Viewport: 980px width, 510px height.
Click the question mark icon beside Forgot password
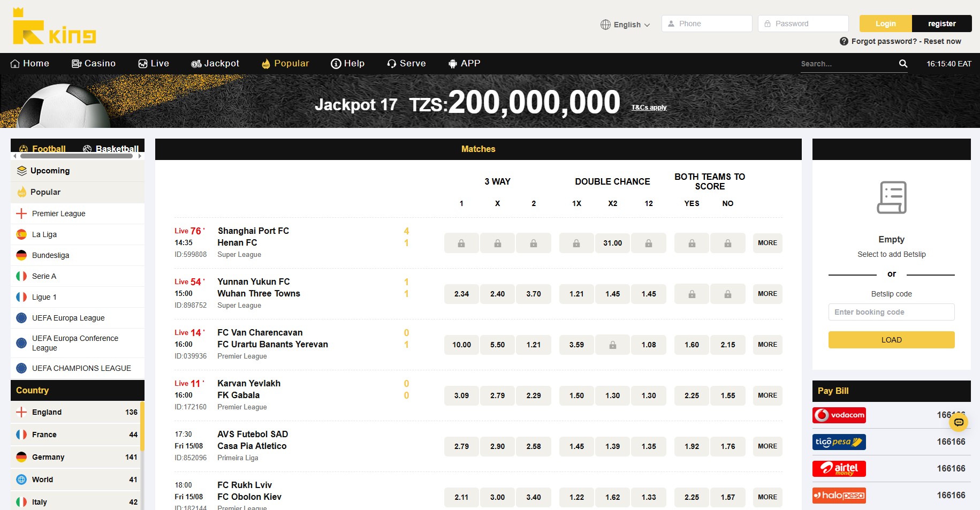[844, 41]
